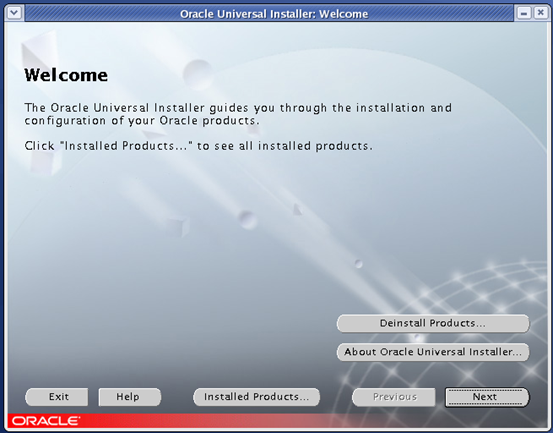Image resolution: width=553 pixels, height=433 pixels.
Task: Exit the Oracle Universal Installer
Action: (56, 397)
